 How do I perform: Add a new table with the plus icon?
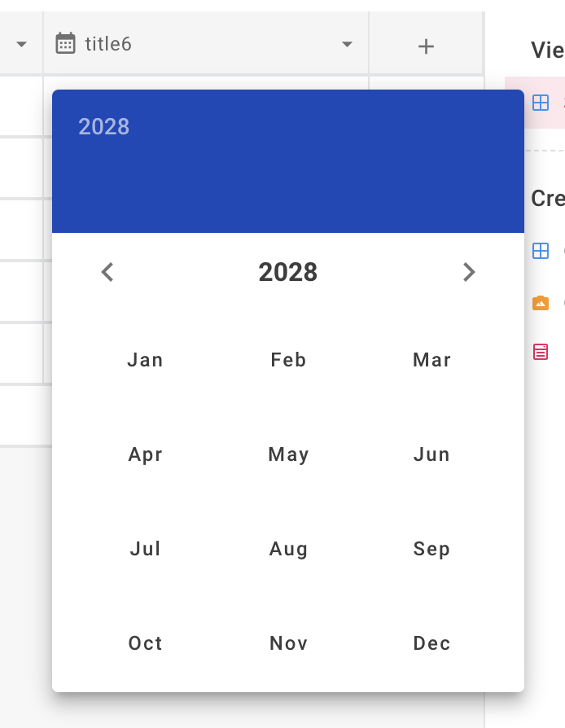click(425, 46)
